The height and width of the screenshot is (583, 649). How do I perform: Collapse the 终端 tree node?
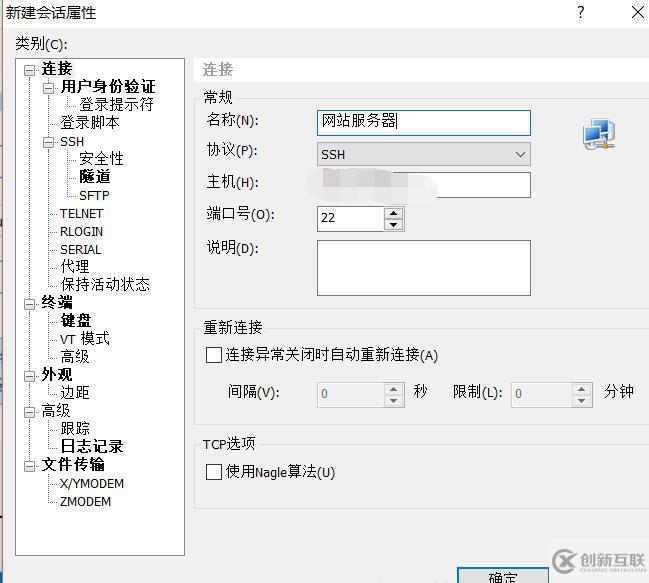pos(29,305)
